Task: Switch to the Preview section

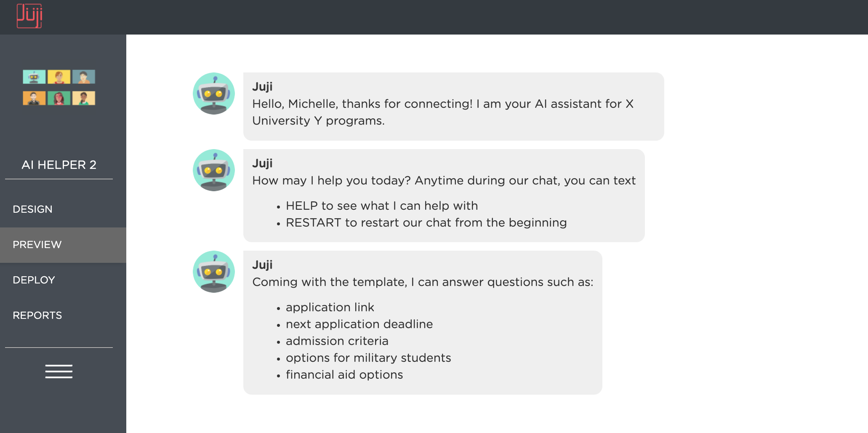Action: (63, 245)
